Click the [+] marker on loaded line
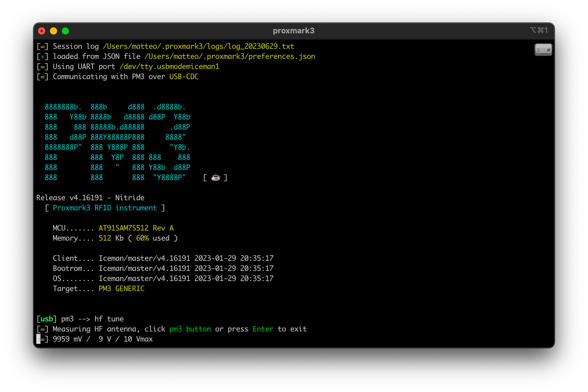Viewport: 588px width, 392px height. (x=42, y=56)
